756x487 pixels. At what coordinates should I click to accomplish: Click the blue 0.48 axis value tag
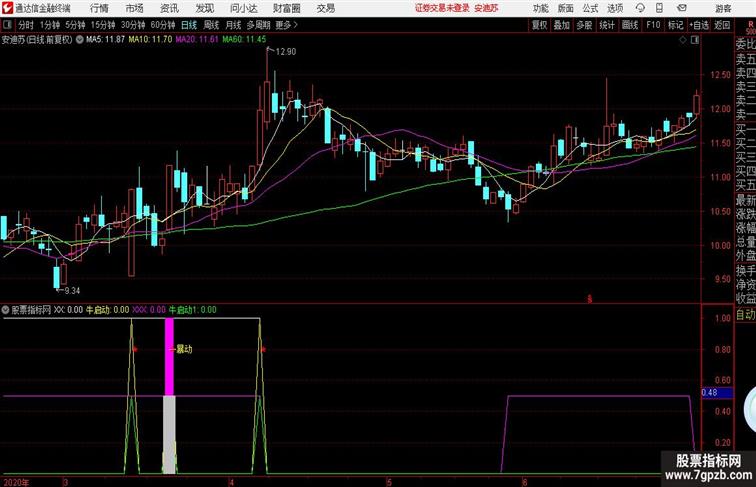coord(717,392)
